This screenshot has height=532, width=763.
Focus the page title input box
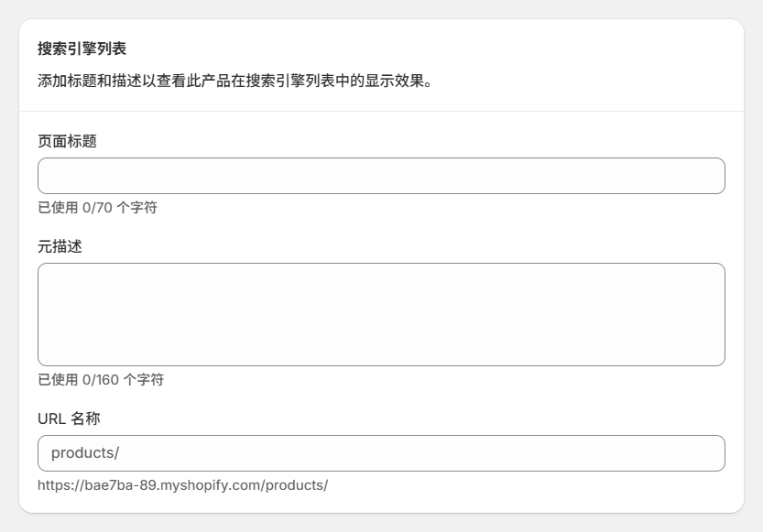pos(380,175)
